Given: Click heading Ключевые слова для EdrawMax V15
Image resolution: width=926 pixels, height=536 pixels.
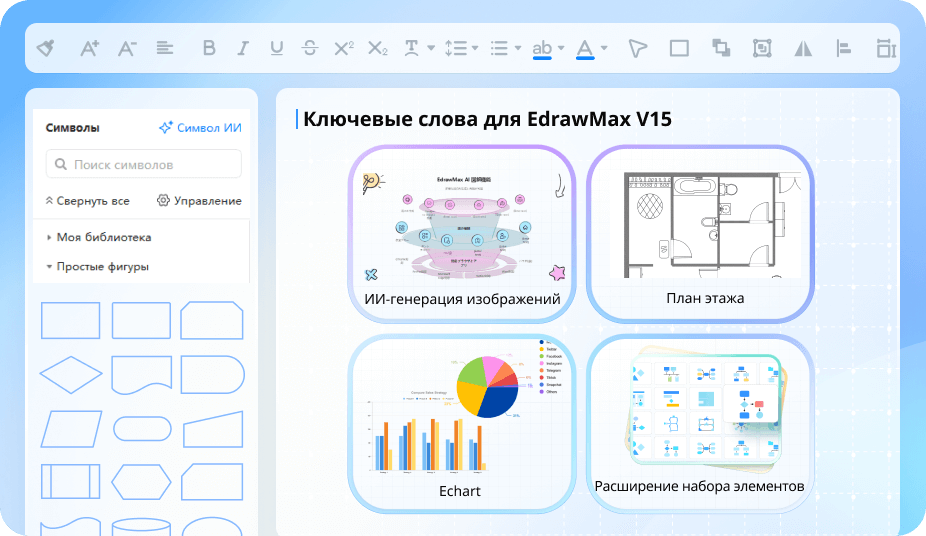Looking at the screenshot, I should (x=487, y=119).
